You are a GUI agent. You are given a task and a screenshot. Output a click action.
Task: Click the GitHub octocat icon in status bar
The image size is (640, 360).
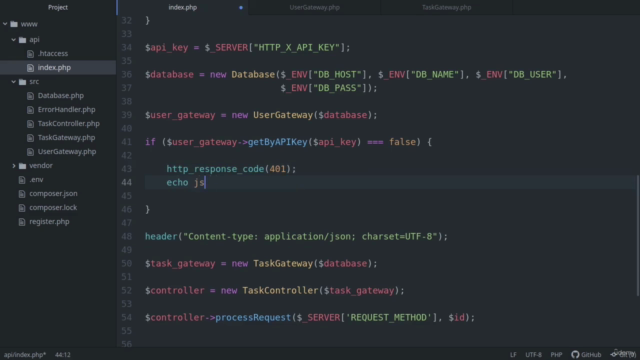[575, 355]
